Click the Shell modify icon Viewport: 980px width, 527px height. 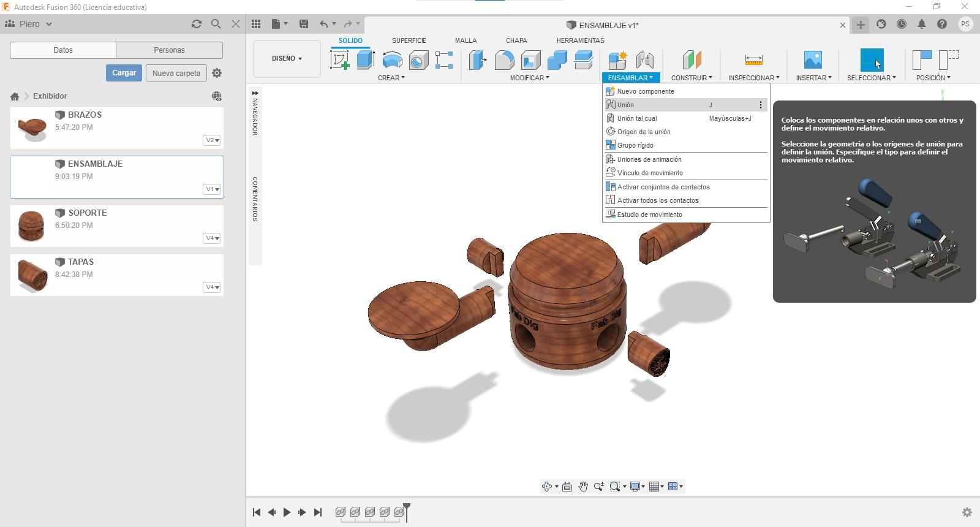[531, 60]
